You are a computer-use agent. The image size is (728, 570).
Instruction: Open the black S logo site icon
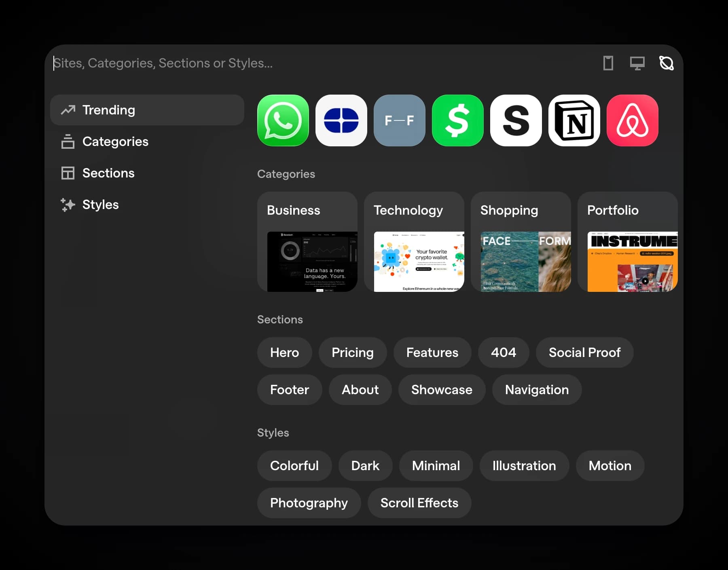[x=516, y=120]
